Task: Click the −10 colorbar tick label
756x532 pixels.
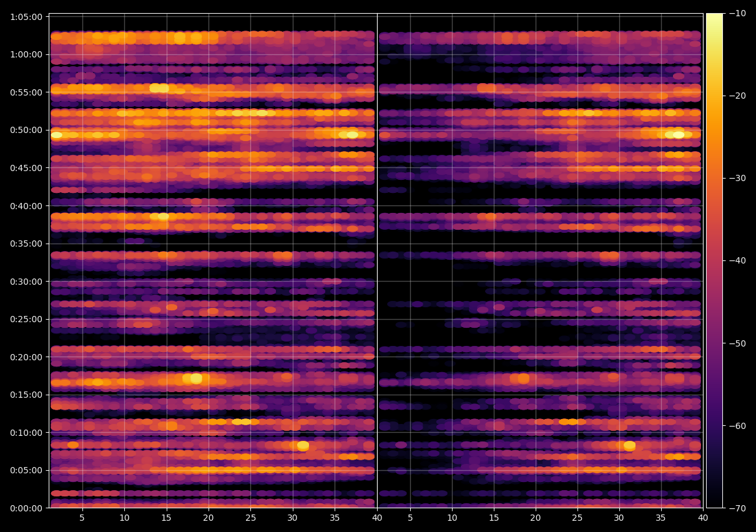Action: (737, 13)
